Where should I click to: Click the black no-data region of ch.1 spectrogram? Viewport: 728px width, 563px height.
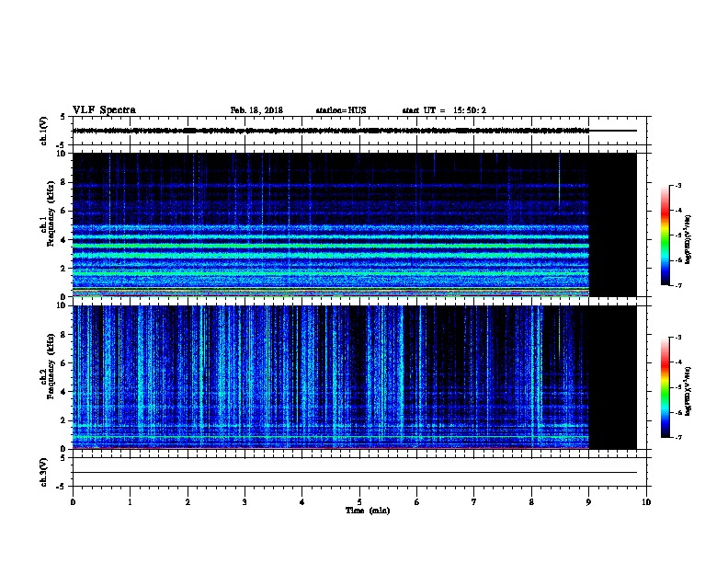tap(613, 224)
